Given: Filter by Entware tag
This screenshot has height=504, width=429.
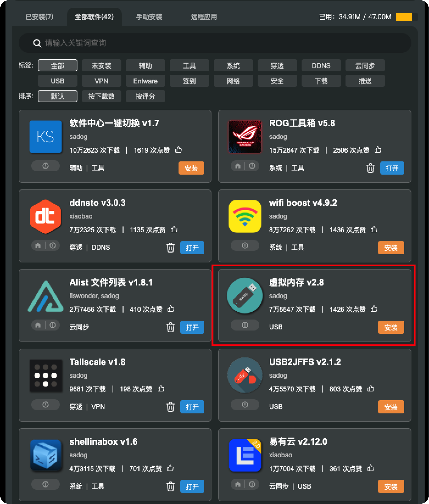Looking at the screenshot, I should coord(146,81).
